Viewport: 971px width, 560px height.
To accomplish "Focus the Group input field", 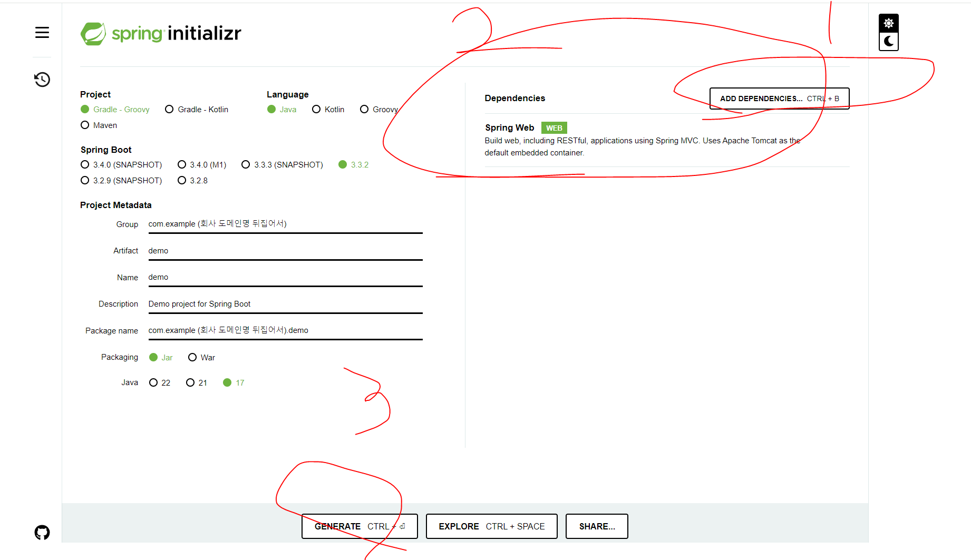I will point(285,224).
